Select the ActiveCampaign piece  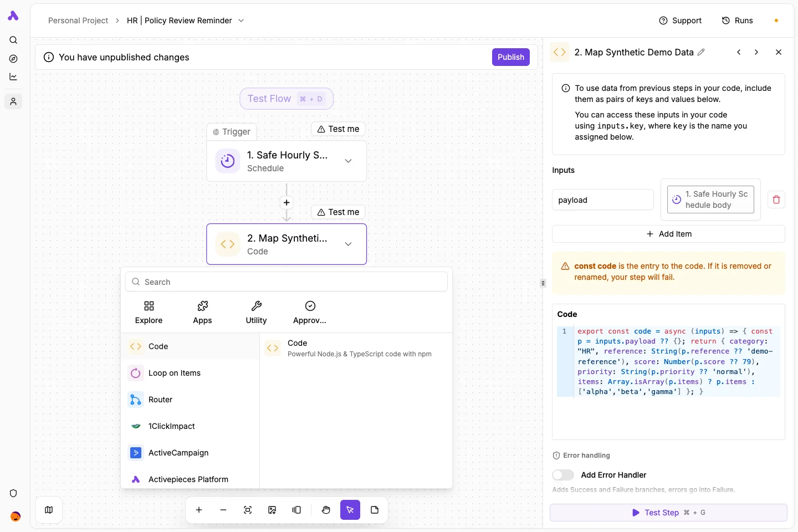point(190,453)
